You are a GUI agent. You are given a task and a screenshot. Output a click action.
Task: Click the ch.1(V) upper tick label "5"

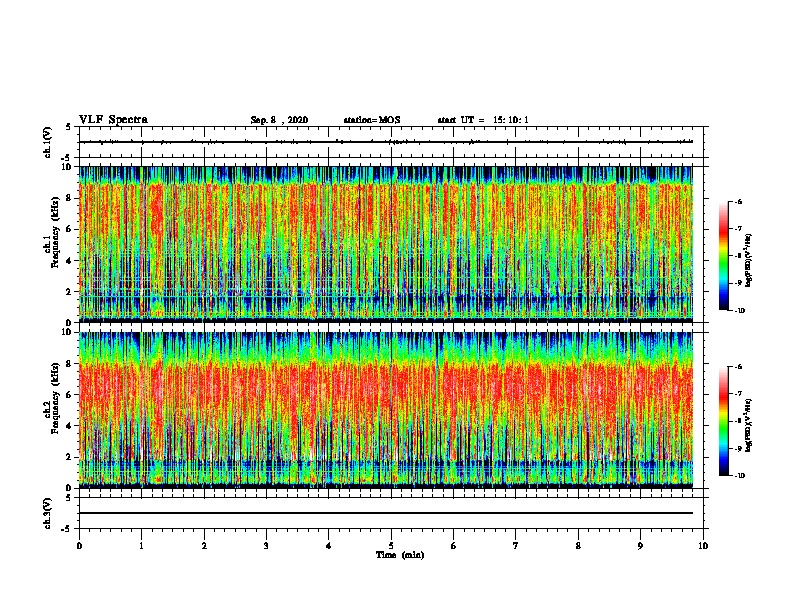pyautogui.click(x=69, y=127)
